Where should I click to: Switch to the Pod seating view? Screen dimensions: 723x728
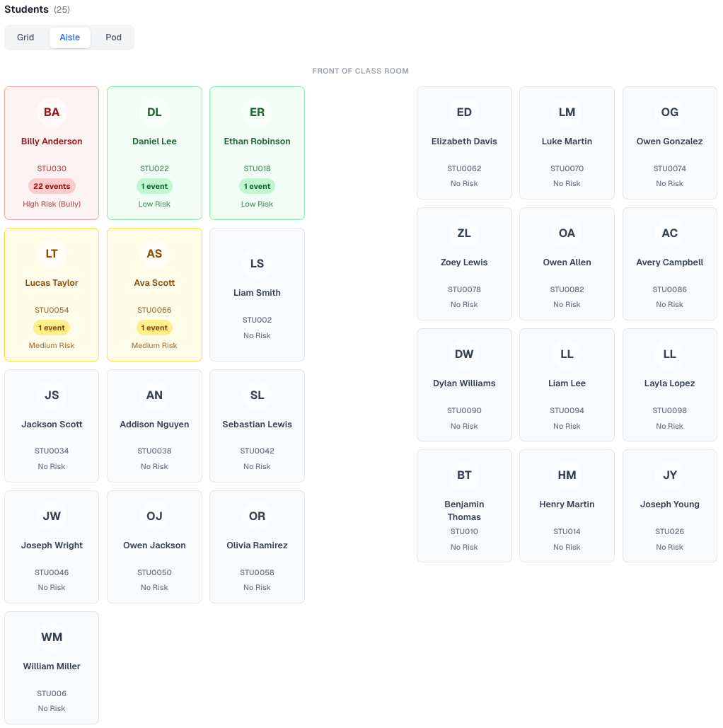(112, 37)
